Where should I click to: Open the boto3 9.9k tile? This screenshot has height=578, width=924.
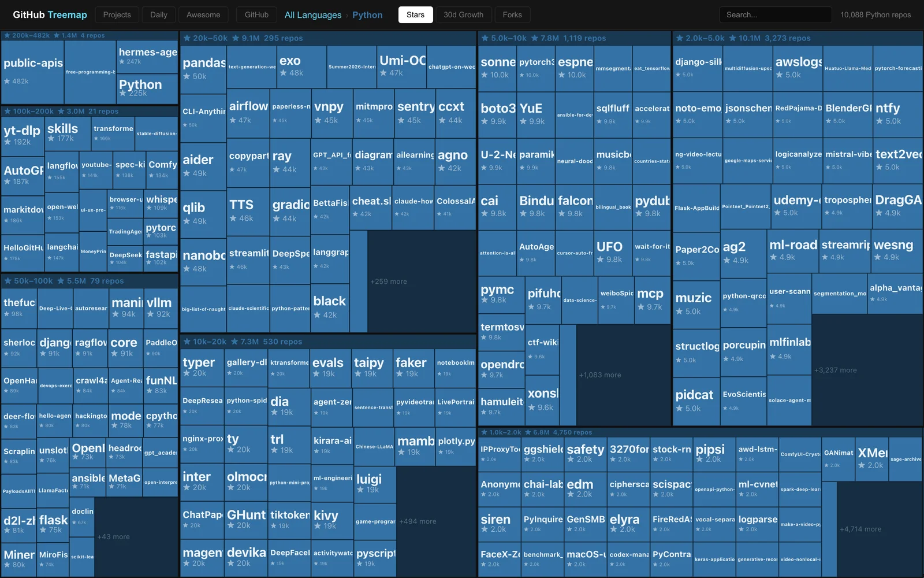tap(498, 114)
